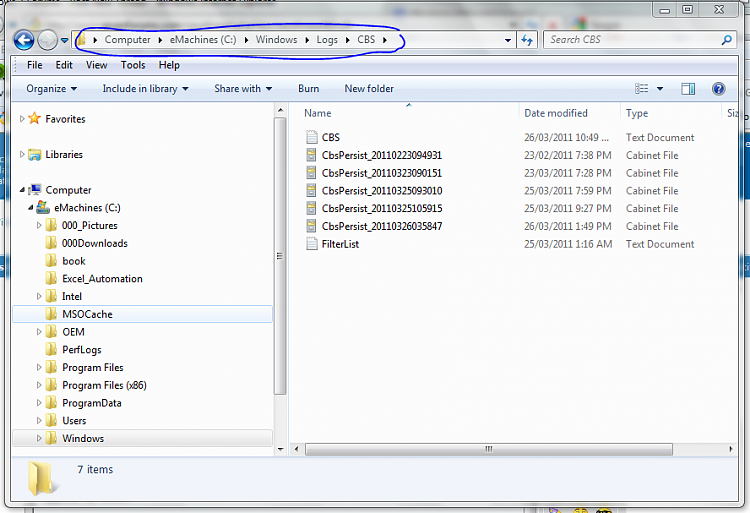Expand the 000_Pictures folder
This screenshot has width=750, height=513.
pos(39,225)
